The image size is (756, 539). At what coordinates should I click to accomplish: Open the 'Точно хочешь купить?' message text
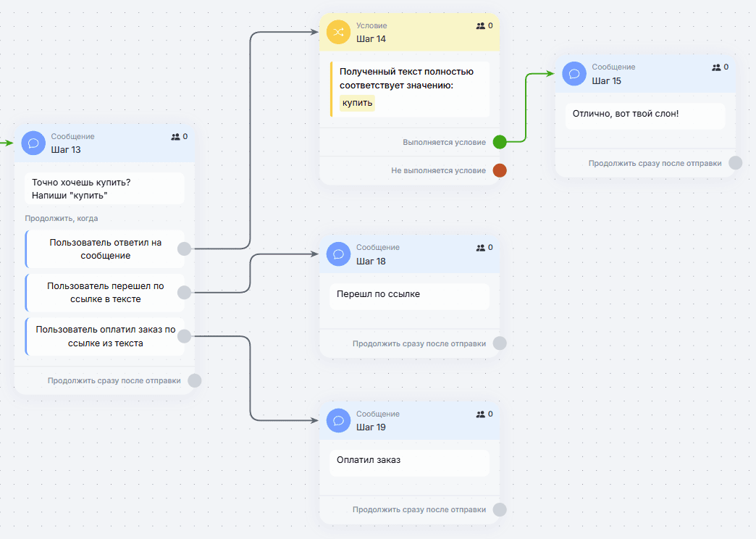(x=104, y=188)
